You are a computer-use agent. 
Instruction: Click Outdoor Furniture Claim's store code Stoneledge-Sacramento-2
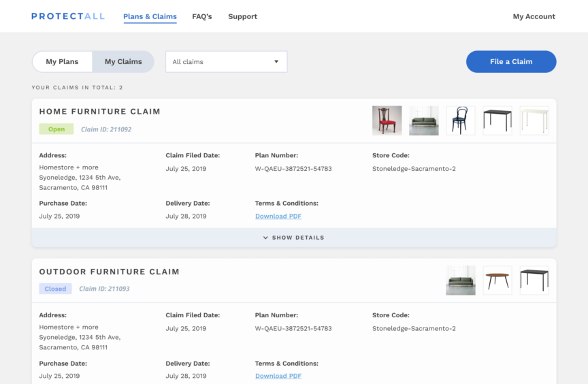click(414, 328)
